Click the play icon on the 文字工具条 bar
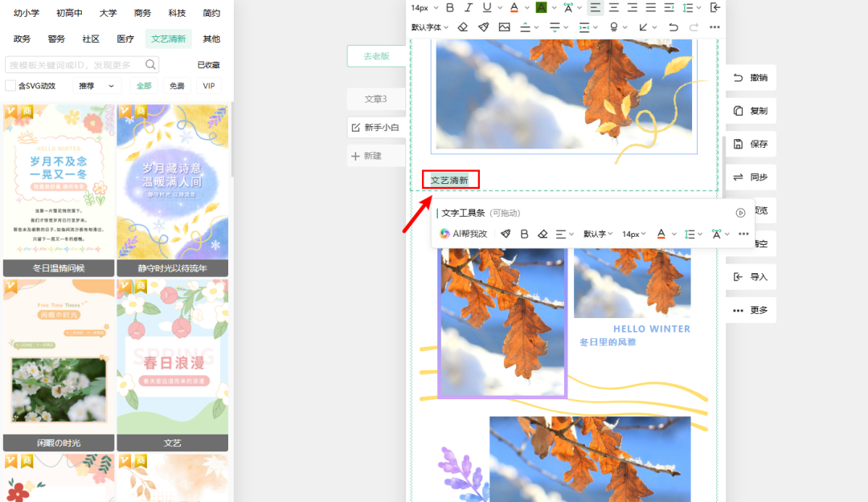The width and height of the screenshot is (868, 502). [740, 213]
